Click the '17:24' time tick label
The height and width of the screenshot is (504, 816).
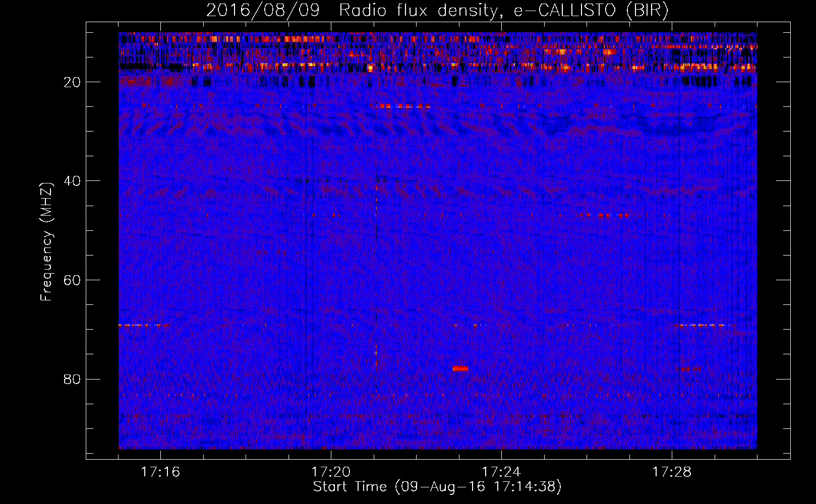pos(501,472)
